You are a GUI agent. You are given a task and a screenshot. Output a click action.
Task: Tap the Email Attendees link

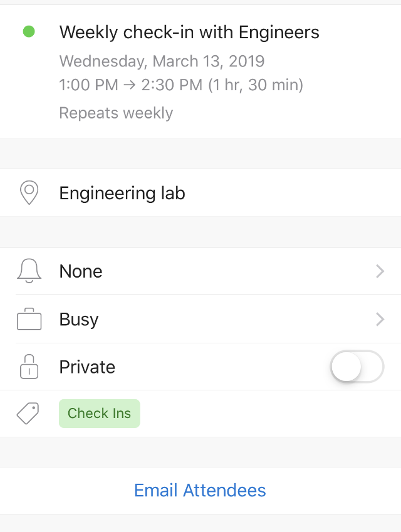(200, 491)
